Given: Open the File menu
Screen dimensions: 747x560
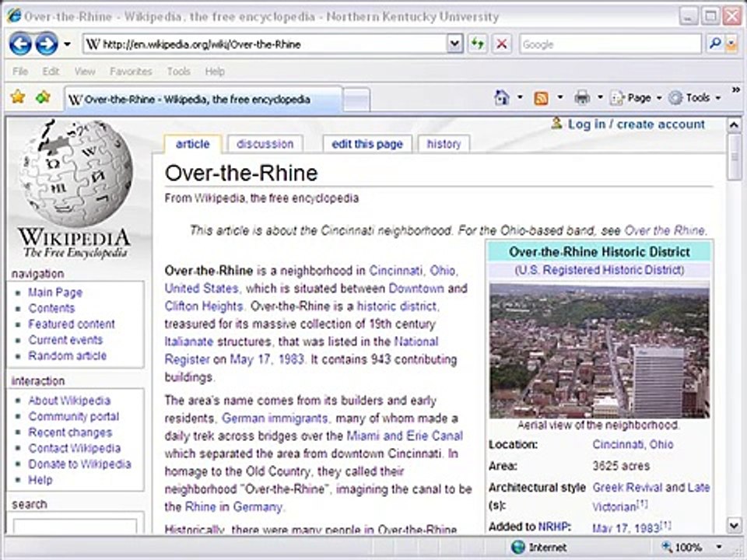Looking at the screenshot, I should [x=20, y=72].
